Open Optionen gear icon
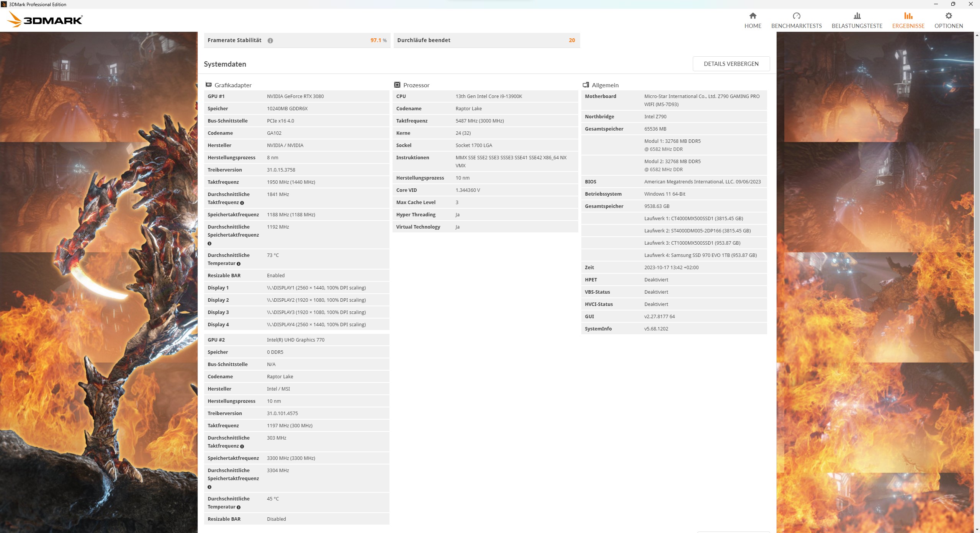 [x=948, y=16]
